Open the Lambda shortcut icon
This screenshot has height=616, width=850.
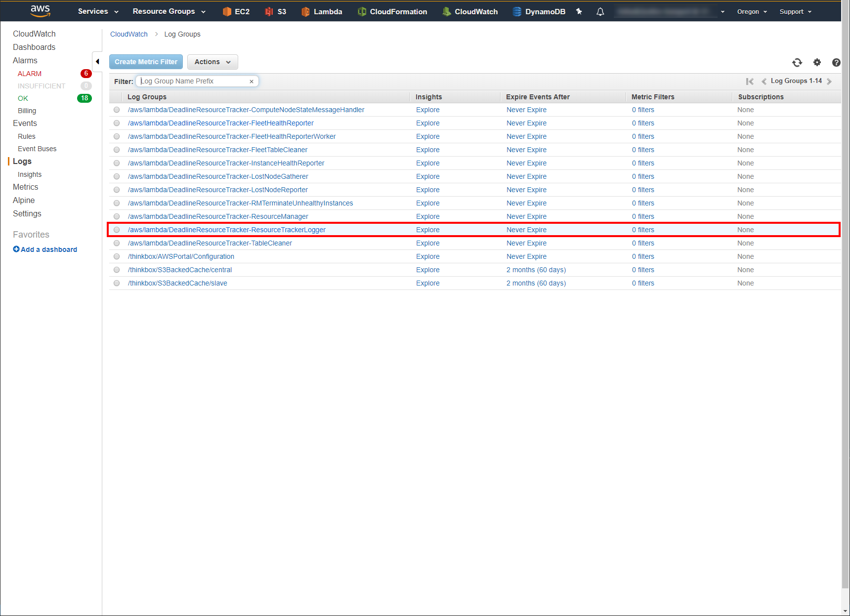305,11
